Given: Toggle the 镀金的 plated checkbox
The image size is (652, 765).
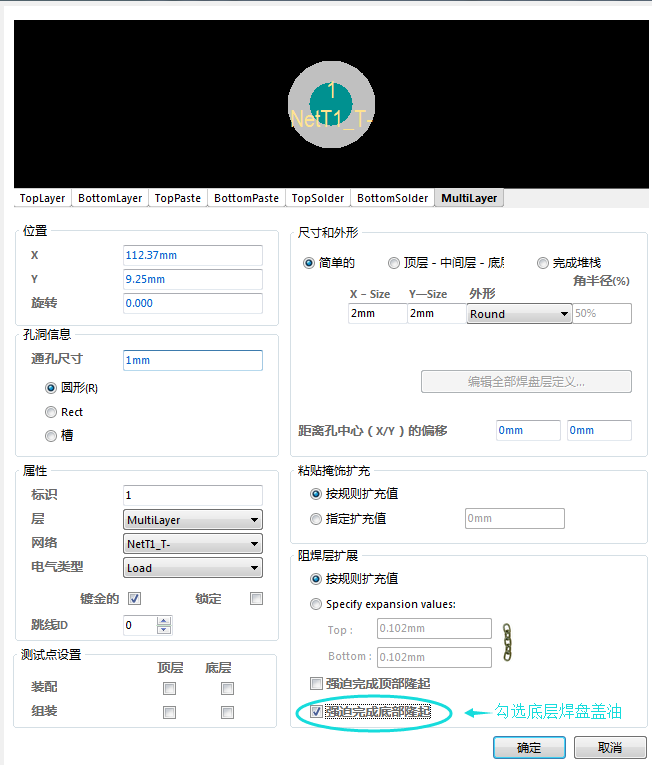Looking at the screenshot, I should pos(134,599).
